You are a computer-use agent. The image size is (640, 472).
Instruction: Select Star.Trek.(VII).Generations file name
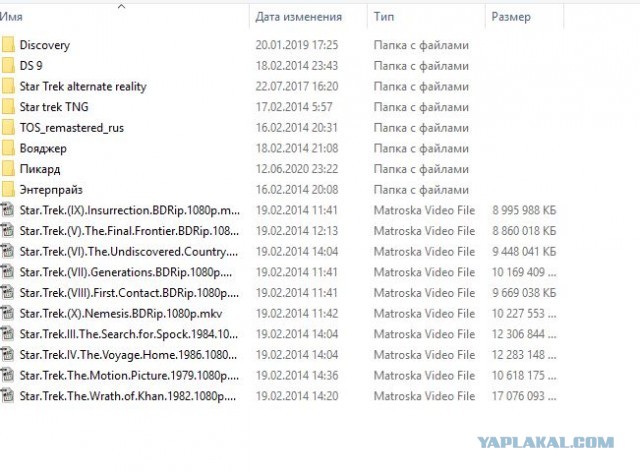[x=126, y=272]
